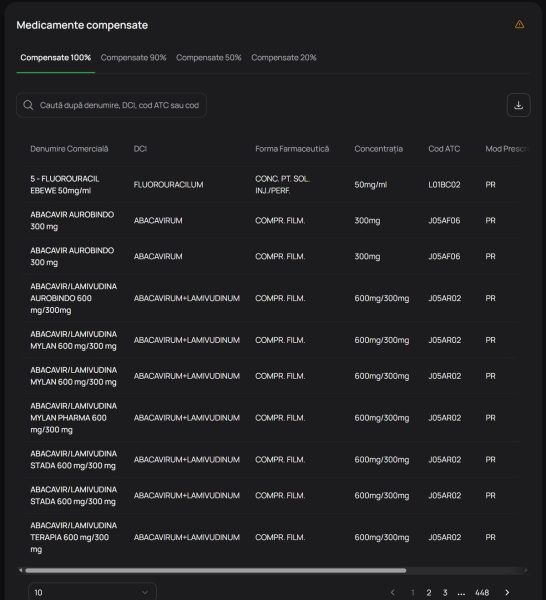This screenshot has width=546, height=600.
Task: Go to page 3
Action: tap(445, 592)
